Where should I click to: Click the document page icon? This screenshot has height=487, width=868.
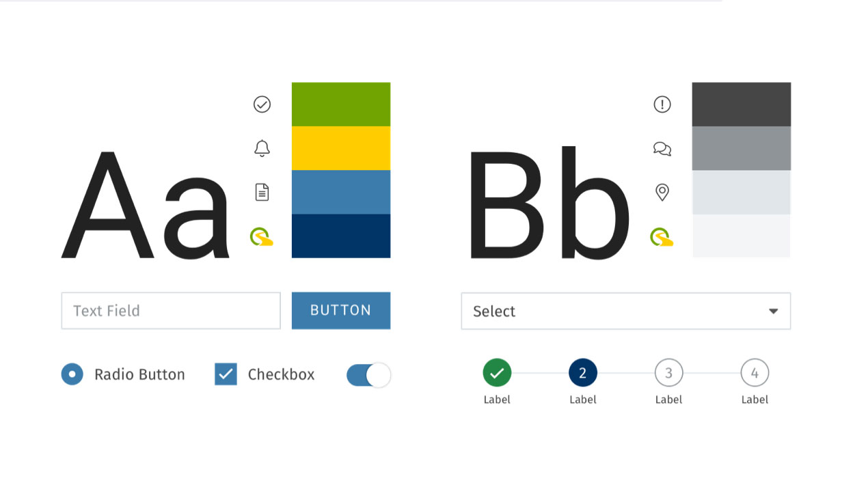[x=262, y=192]
